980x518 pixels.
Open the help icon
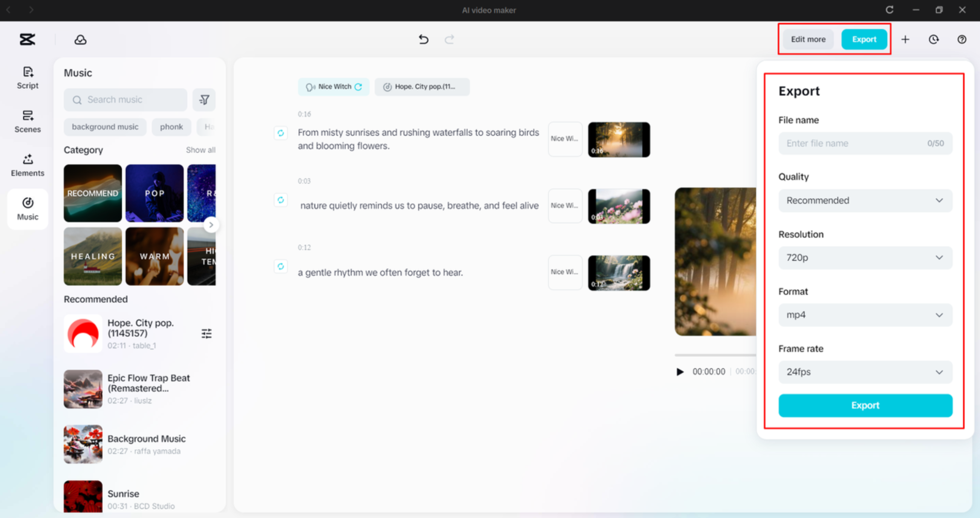coord(962,39)
